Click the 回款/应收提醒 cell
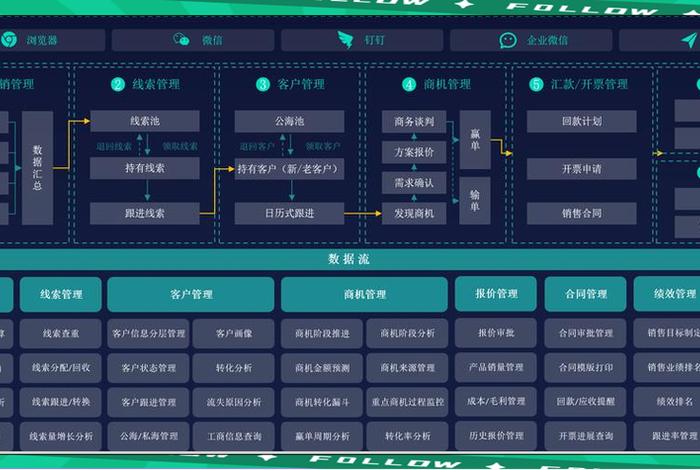The width and height of the screenshot is (700, 470). pos(585,401)
